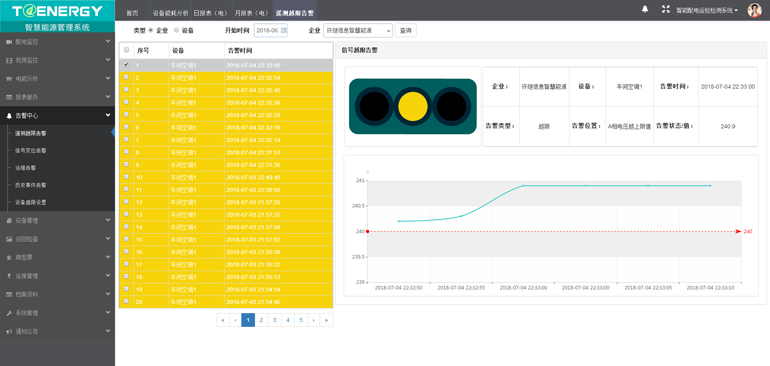The image size is (770, 366).
Task: Check the checkbox for row 5
Action: coord(126,114)
